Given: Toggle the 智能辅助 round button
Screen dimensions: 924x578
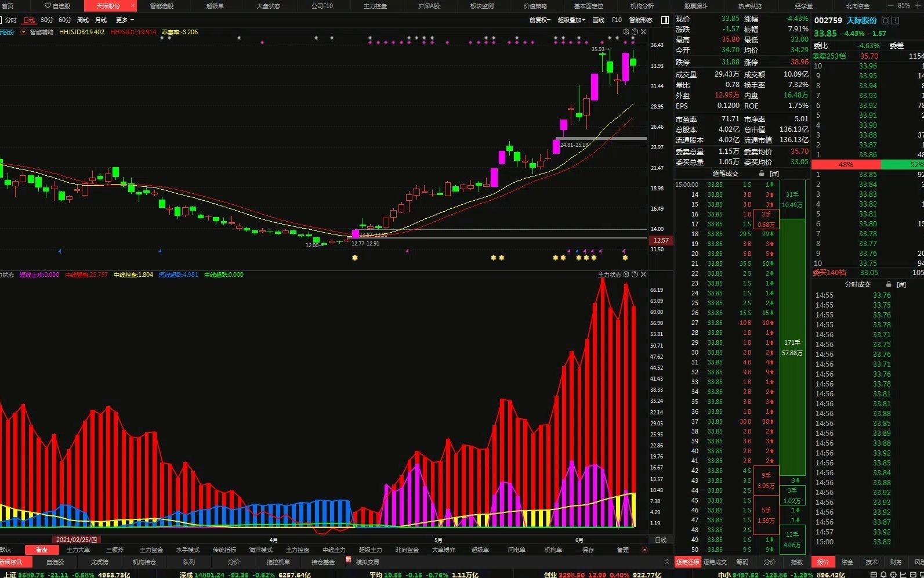Looking at the screenshot, I should point(23,32).
